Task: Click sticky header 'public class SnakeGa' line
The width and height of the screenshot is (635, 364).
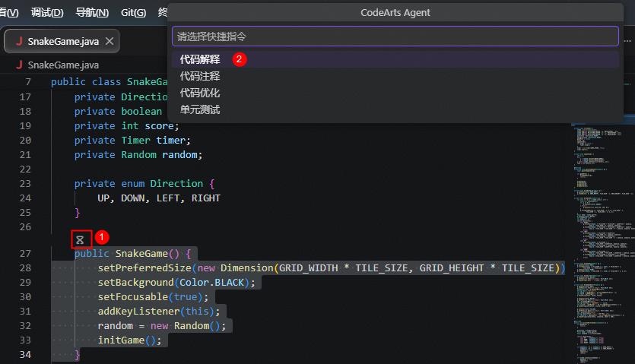Action: tap(109, 82)
